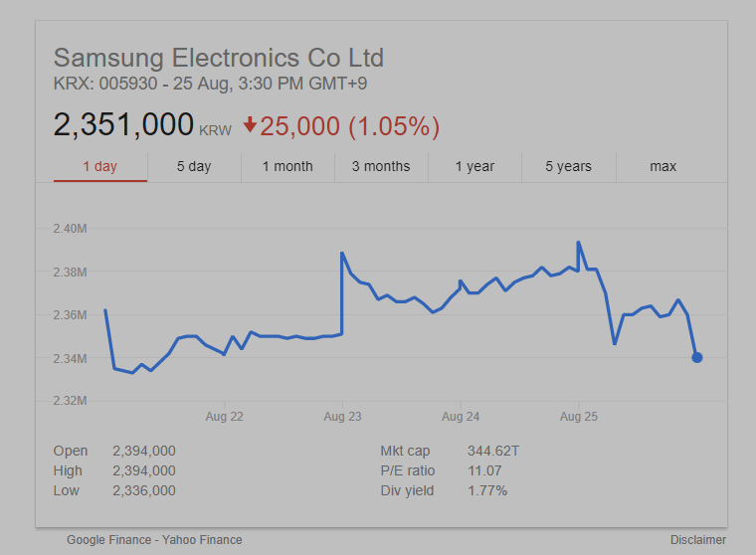The image size is (756, 555).
Task: Click the Aug 23 axis label
Action: pos(342,417)
